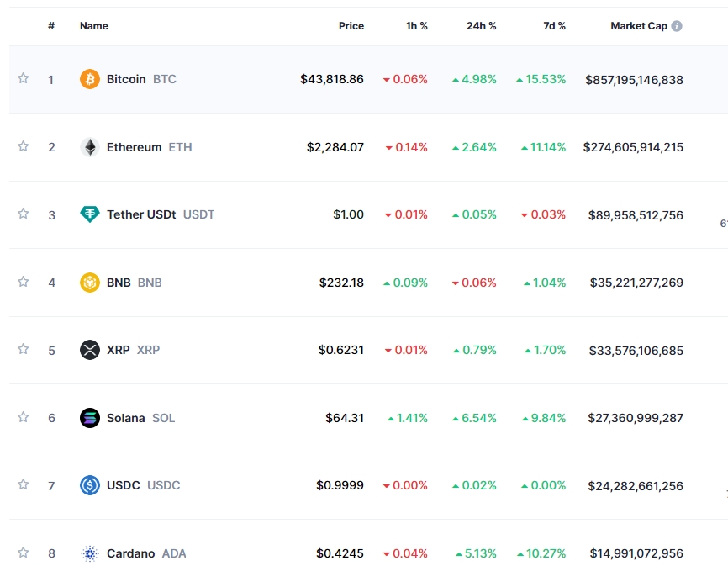Star Bitcoin to add to watchlist
The image size is (728, 587).
click(24, 78)
